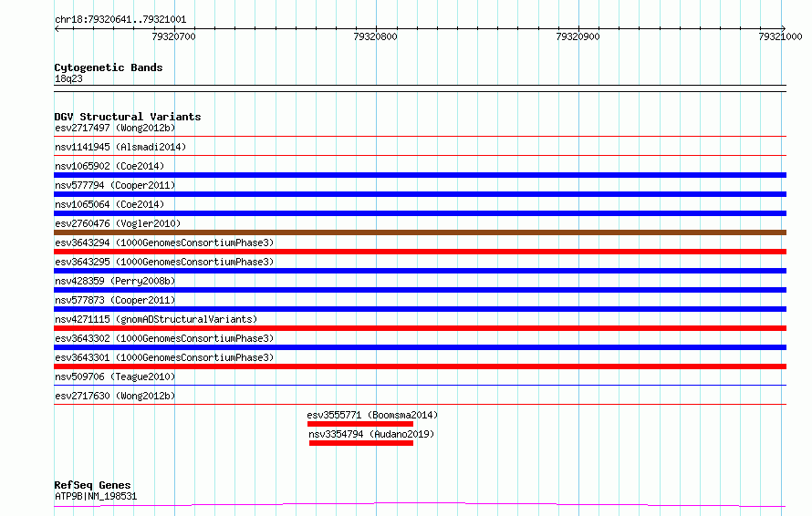The image size is (812, 516).
Task: Click the esv2717497 (Wong2012b) variant label
Action: point(115,128)
